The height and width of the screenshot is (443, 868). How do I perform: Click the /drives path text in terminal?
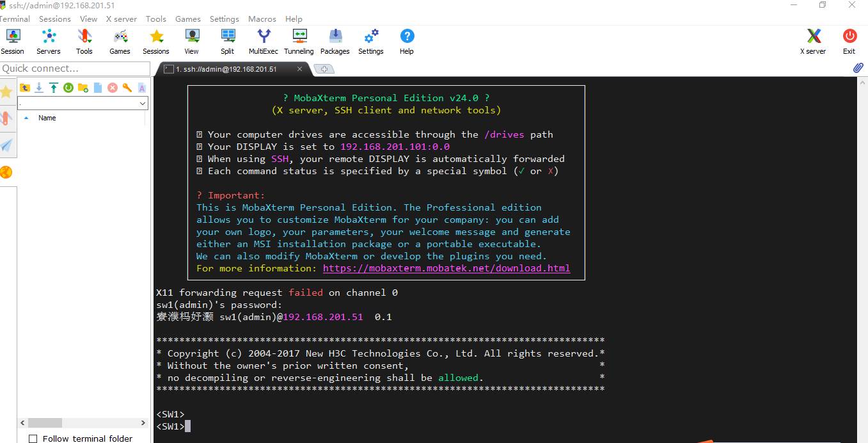[504, 134]
